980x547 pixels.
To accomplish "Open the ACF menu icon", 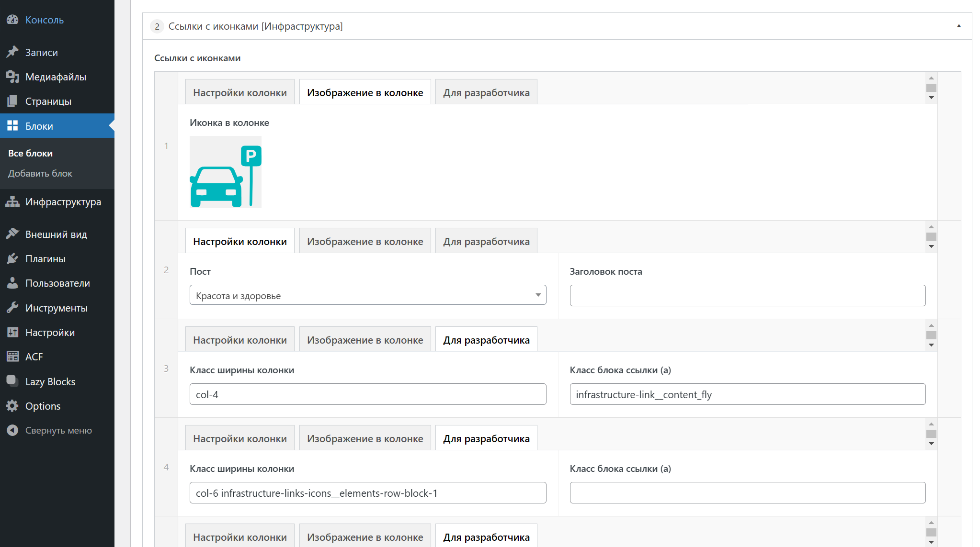I will 12,357.
